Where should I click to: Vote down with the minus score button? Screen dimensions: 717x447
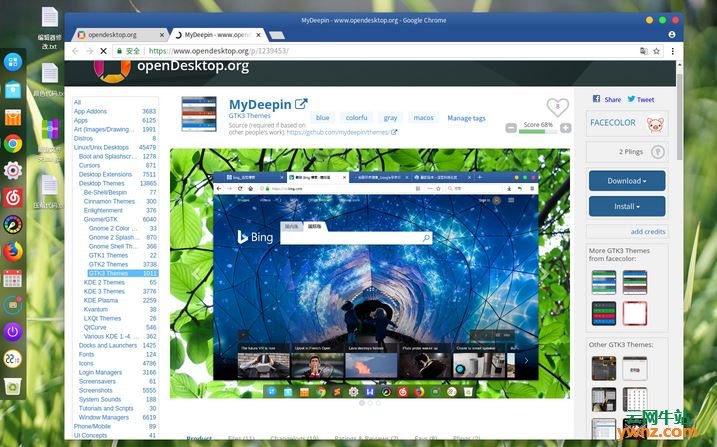pyautogui.click(x=511, y=128)
